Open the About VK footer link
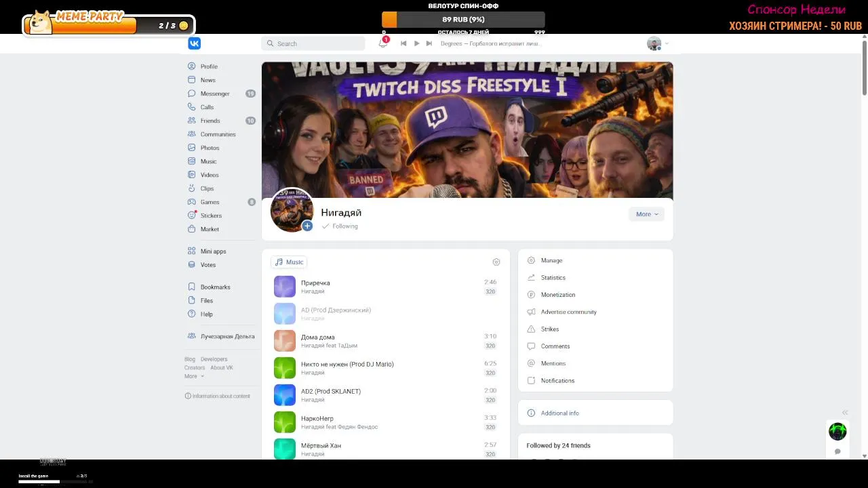868x488 pixels. (222, 367)
